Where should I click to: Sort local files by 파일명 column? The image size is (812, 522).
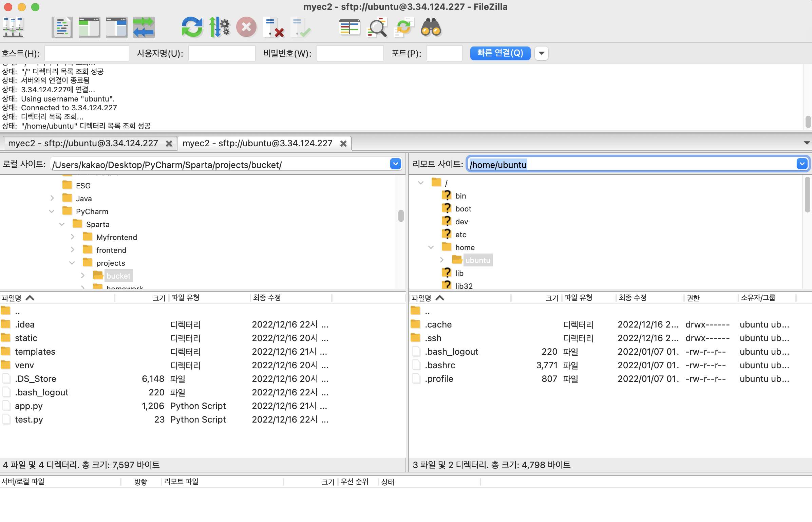(x=57, y=298)
